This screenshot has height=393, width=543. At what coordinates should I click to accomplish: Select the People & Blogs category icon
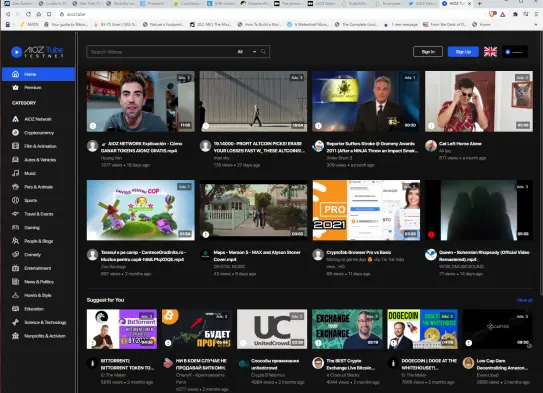16,241
